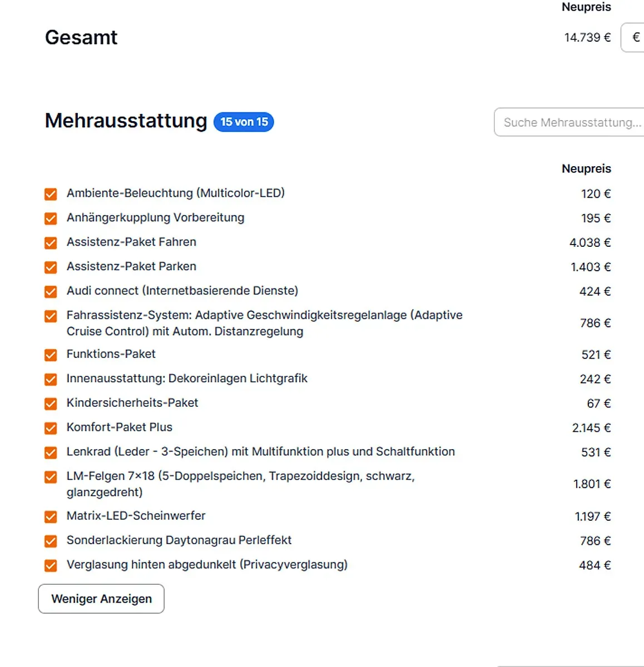Viewport: 644px width, 667px height.
Task: Uncheck Ambiente-Beleuchtung (Multicolor-LED) checkbox
Action: tap(51, 194)
